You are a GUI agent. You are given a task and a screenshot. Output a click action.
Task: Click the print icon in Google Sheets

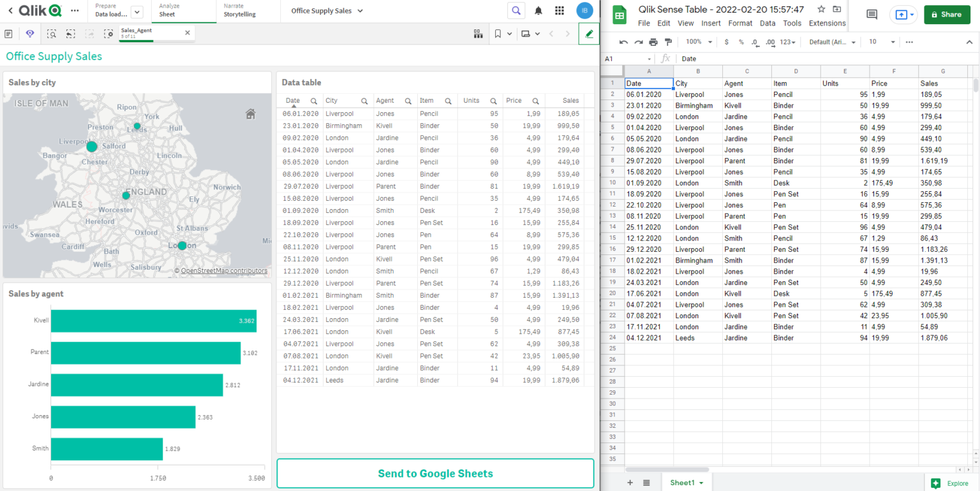click(x=653, y=42)
